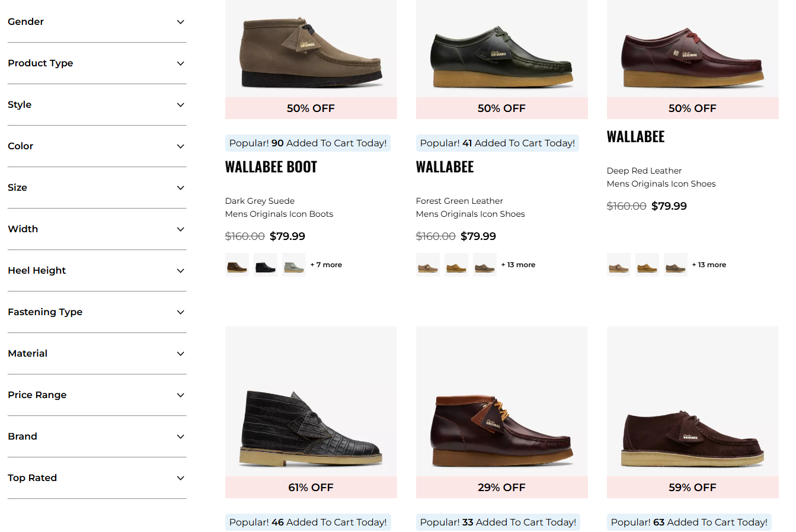The image size is (796, 532).
Task: Open the Forest Green Leather Wallabee image
Action: coord(502,49)
